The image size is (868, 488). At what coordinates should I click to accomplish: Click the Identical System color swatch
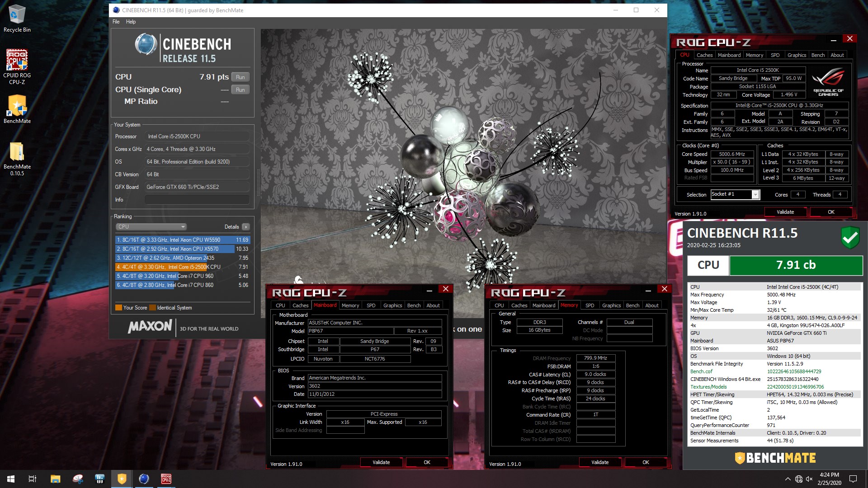[153, 308]
